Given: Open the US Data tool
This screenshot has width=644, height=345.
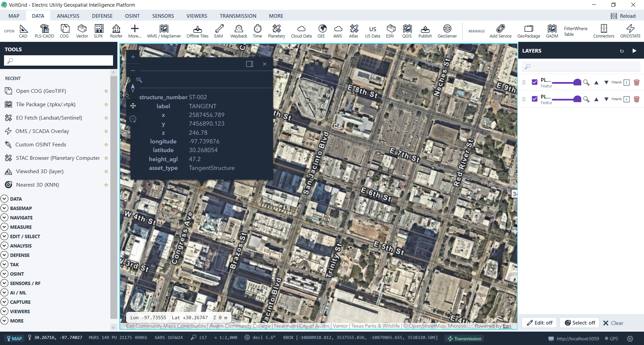Looking at the screenshot, I should [x=373, y=31].
